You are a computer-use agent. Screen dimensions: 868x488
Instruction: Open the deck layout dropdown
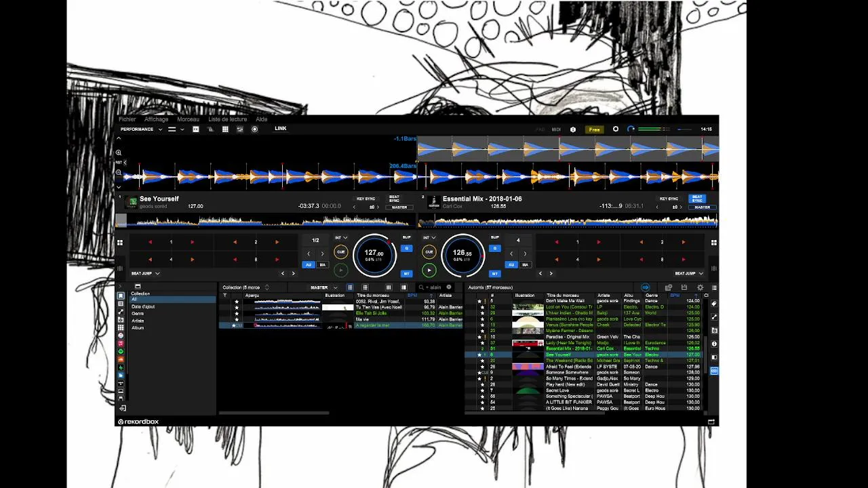pos(176,129)
